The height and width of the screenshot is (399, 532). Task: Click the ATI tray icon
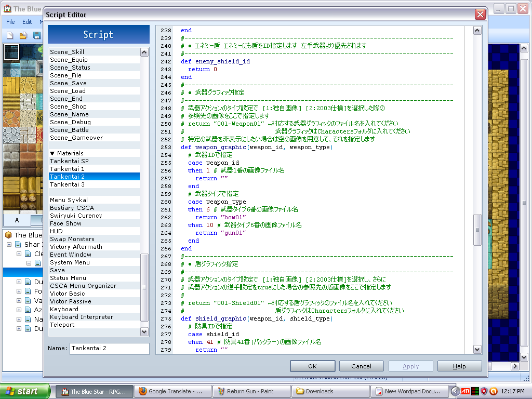pos(466,391)
